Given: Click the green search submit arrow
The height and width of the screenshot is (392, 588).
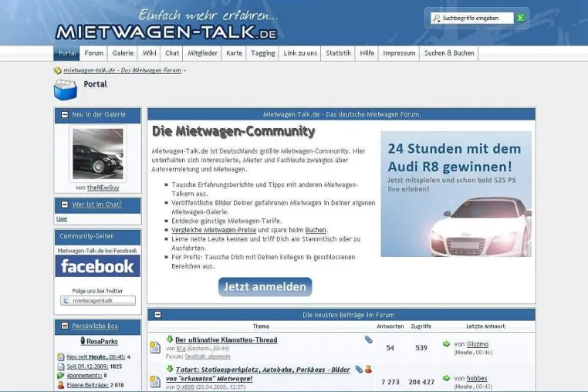Looking at the screenshot, I should click(x=520, y=18).
